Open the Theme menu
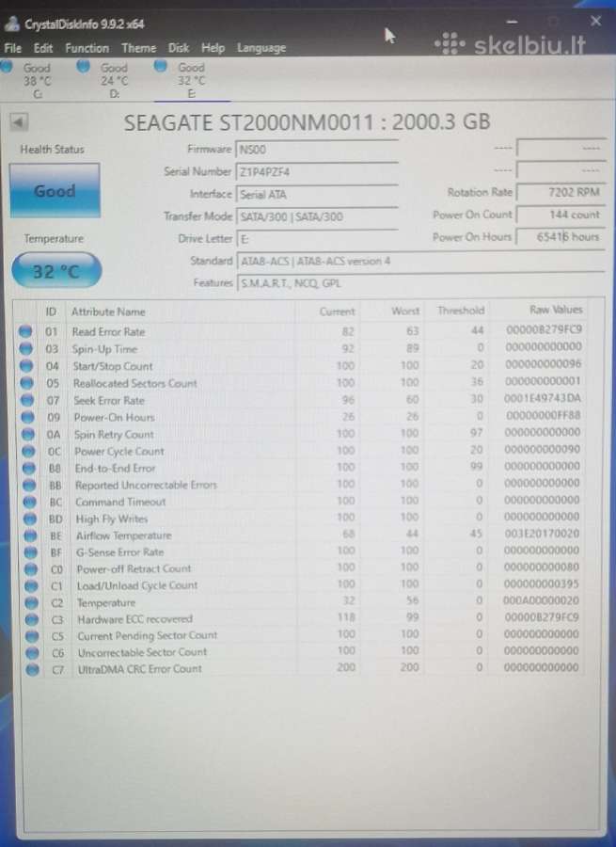Screen dimensions: 616x847 139,48
